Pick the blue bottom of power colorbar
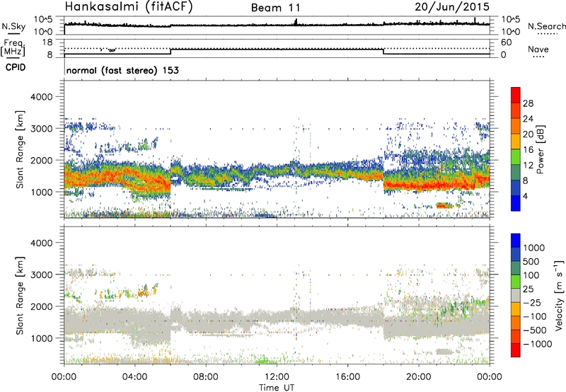This screenshot has height=392, width=566. tap(516, 202)
